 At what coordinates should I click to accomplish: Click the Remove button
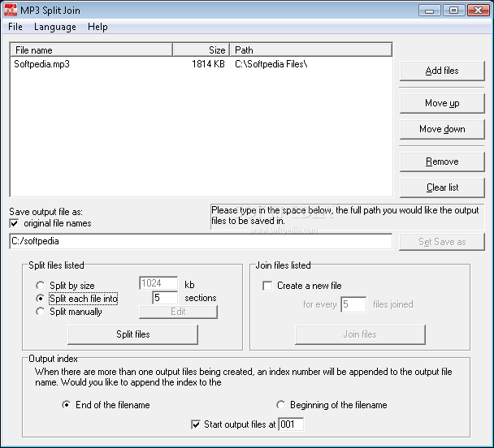[442, 162]
